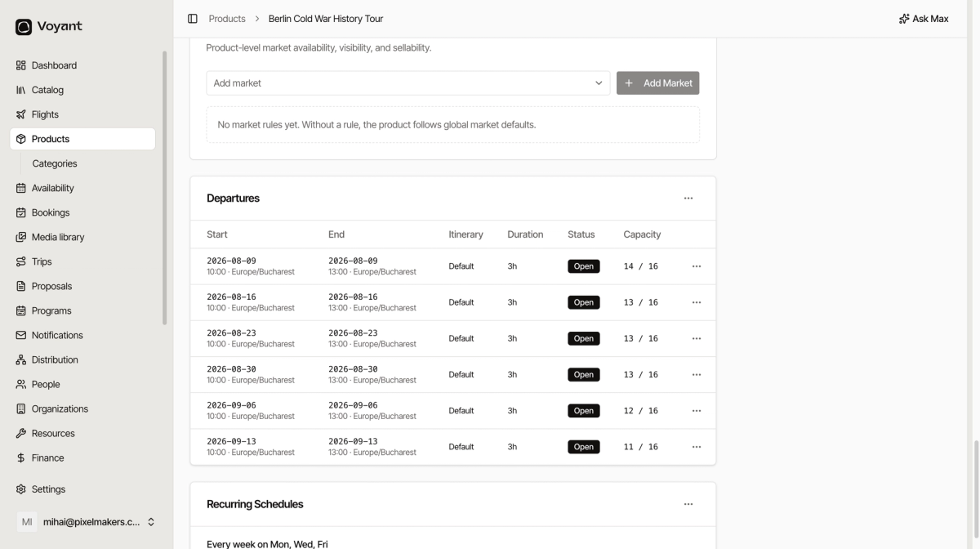
Task: Open row actions for 2026-08-09 departure
Action: [x=697, y=266]
